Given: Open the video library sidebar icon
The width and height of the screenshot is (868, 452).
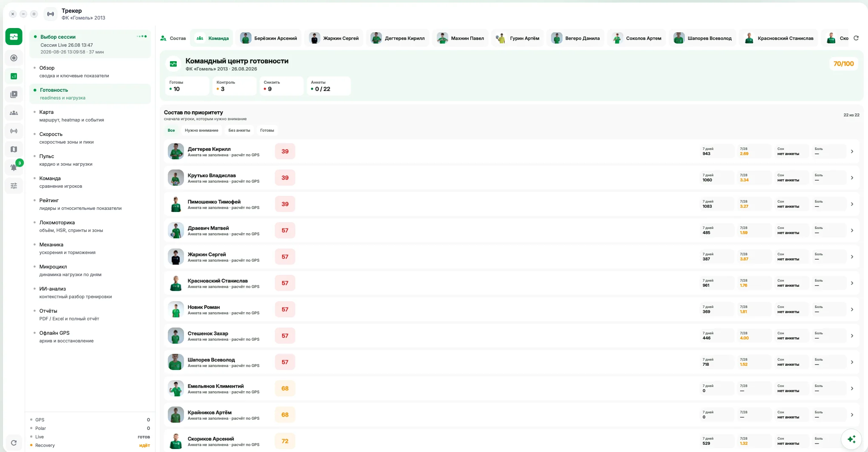Looking at the screenshot, I should pyautogui.click(x=14, y=94).
